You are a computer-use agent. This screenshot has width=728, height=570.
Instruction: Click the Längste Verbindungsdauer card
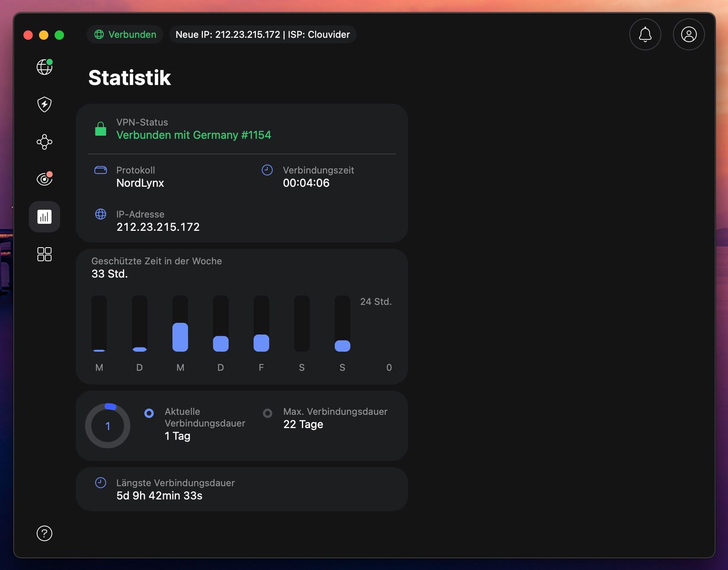242,489
